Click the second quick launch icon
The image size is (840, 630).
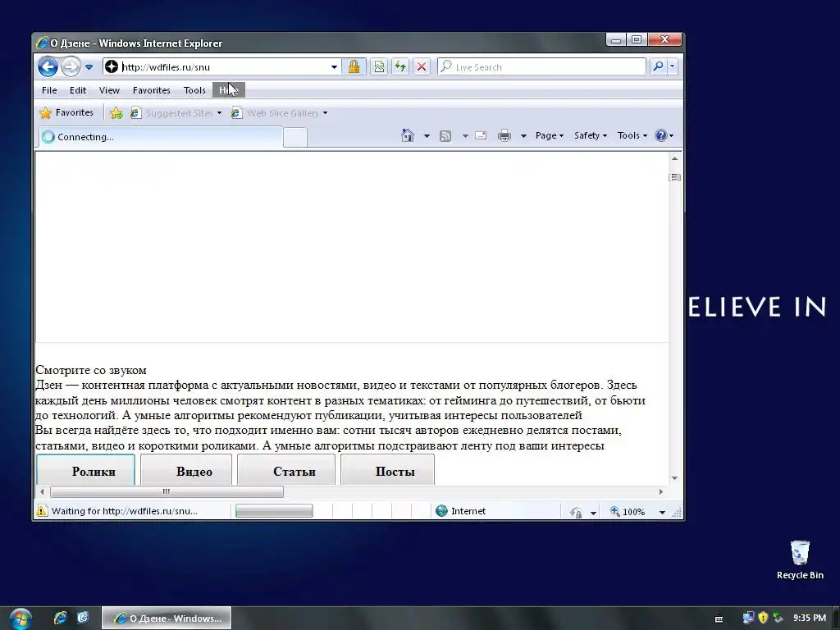tap(83, 618)
